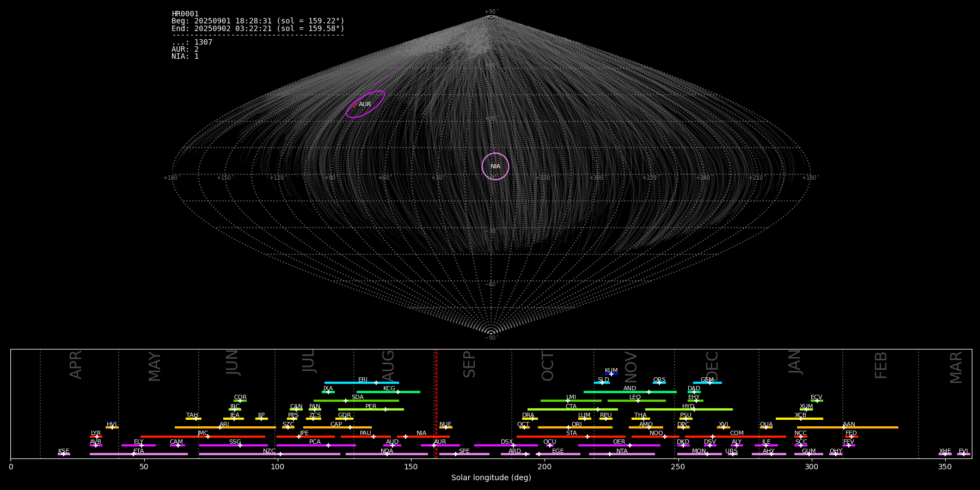Click the HR0001 title text
The width and height of the screenshot is (980, 490).
pos(185,14)
